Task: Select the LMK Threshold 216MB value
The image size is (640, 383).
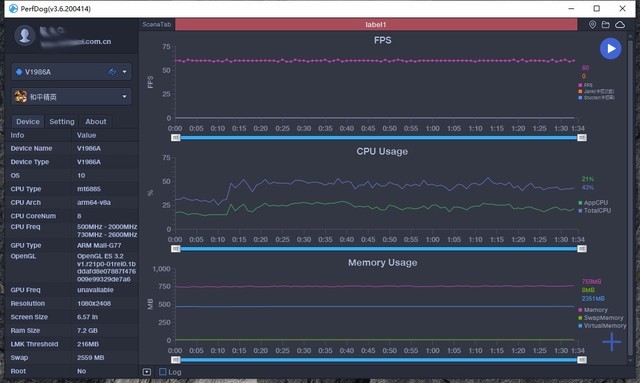Action: [88, 344]
